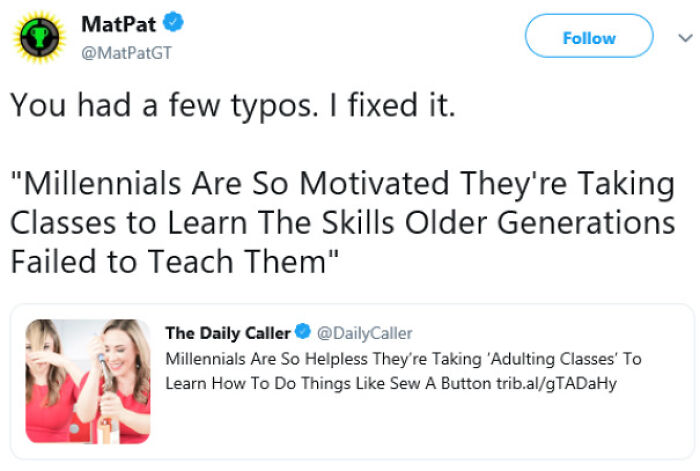
Task: Click The Daily Caller's verified badge
Action: [x=304, y=331]
